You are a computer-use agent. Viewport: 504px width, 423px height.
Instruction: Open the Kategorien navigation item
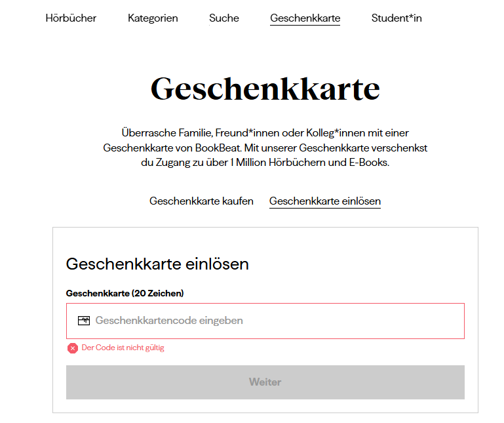click(x=153, y=18)
